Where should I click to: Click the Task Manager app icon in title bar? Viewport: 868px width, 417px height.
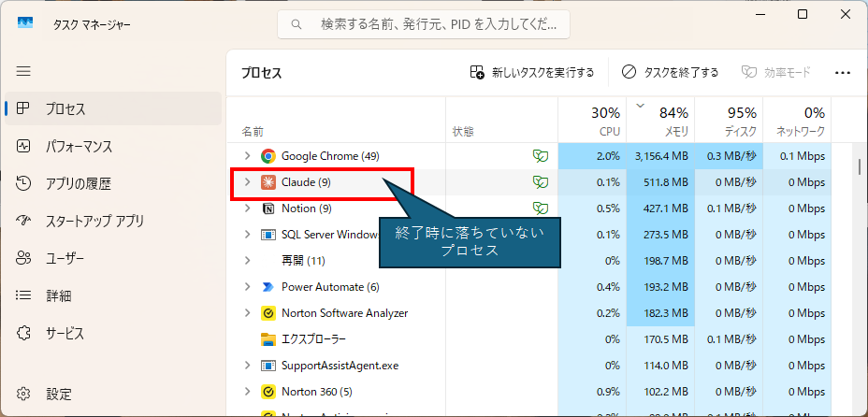tap(25, 22)
